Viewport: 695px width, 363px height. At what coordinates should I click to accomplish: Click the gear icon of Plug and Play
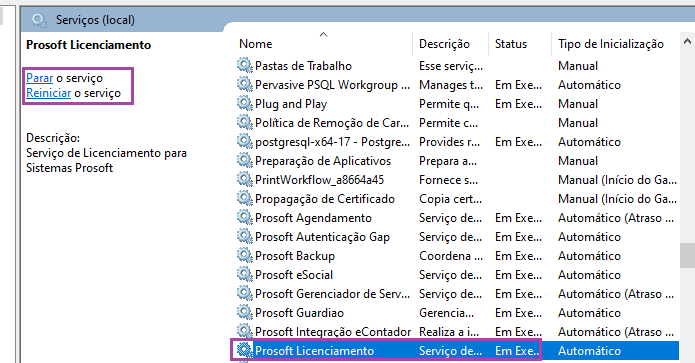245,104
